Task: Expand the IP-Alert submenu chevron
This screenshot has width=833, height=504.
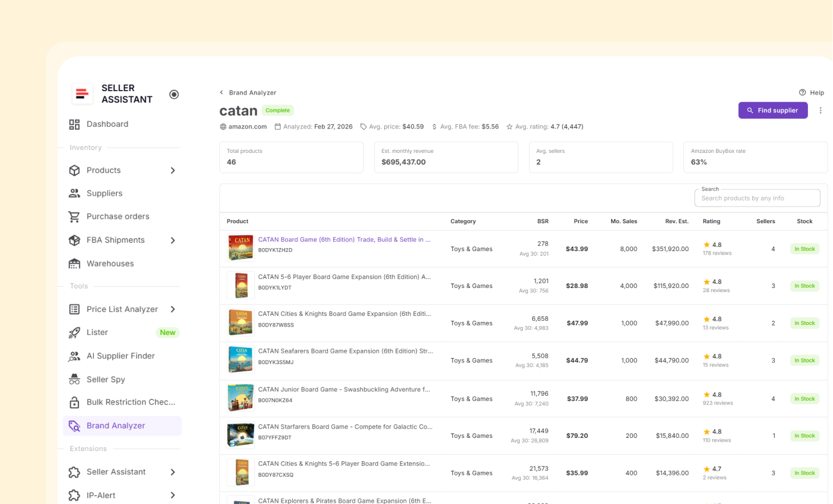Action: coord(173,496)
